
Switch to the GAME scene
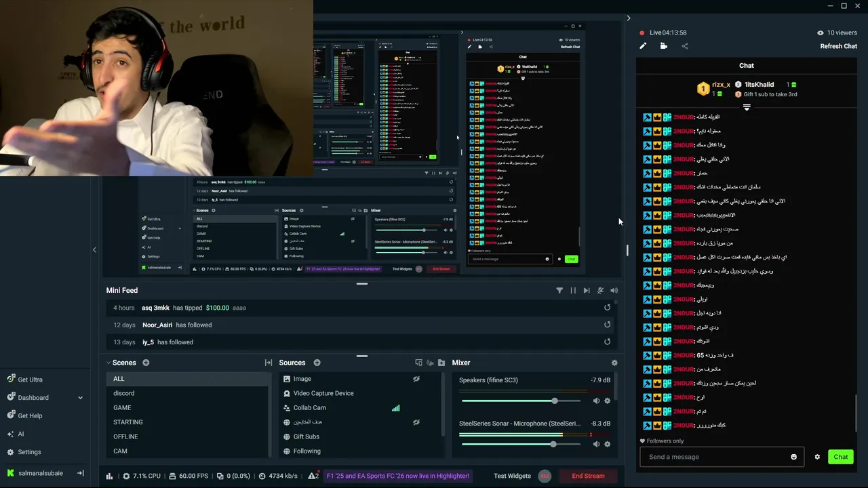(x=188, y=407)
